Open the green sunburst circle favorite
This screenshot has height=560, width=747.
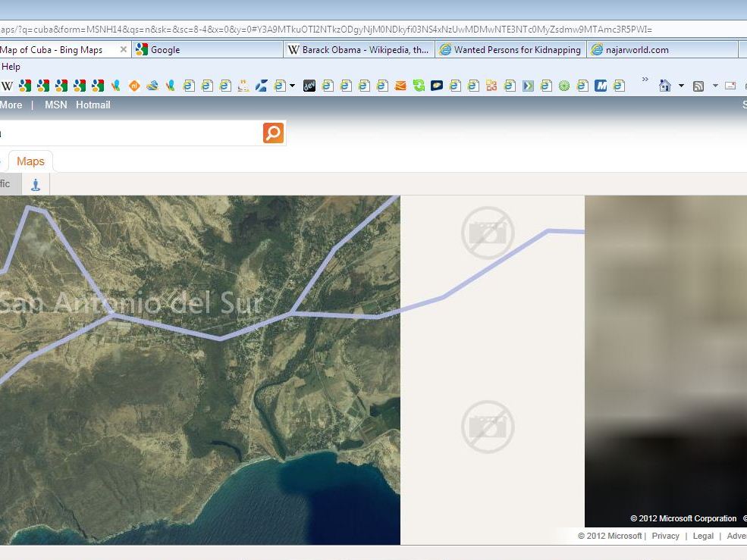564,86
